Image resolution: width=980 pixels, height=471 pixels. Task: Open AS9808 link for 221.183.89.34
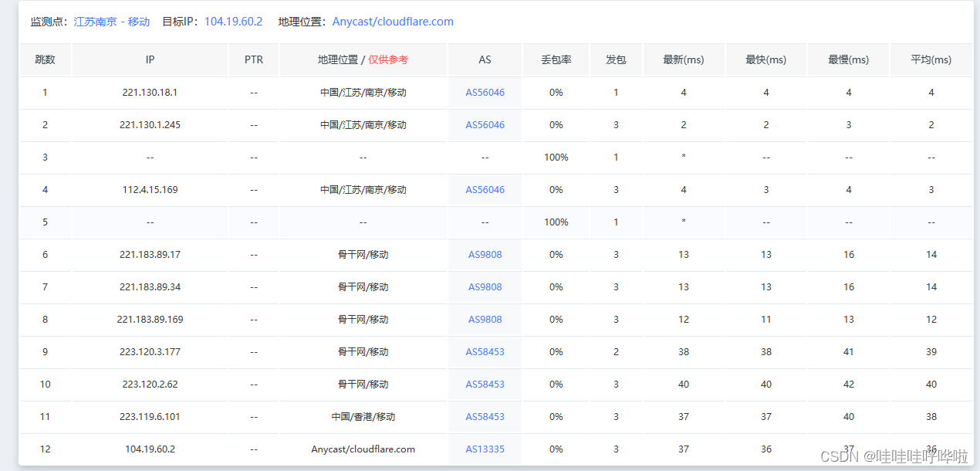tap(485, 287)
